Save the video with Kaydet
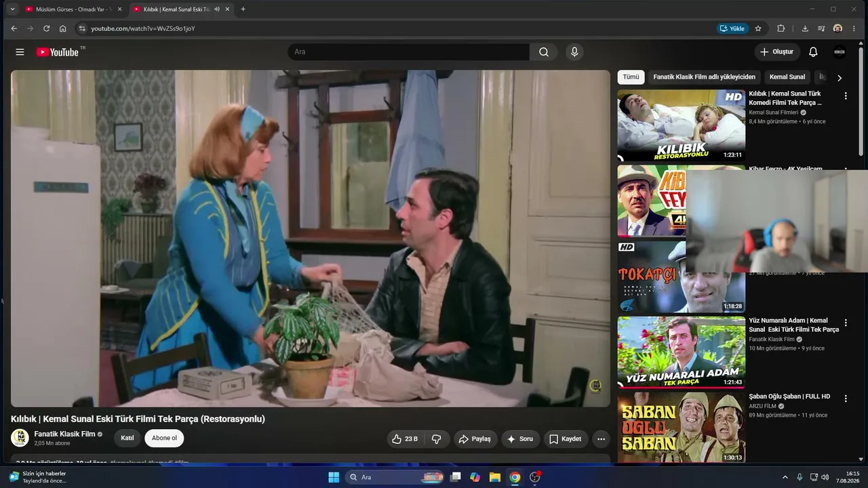The width and height of the screenshot is (868, 488). coord(565,439)
